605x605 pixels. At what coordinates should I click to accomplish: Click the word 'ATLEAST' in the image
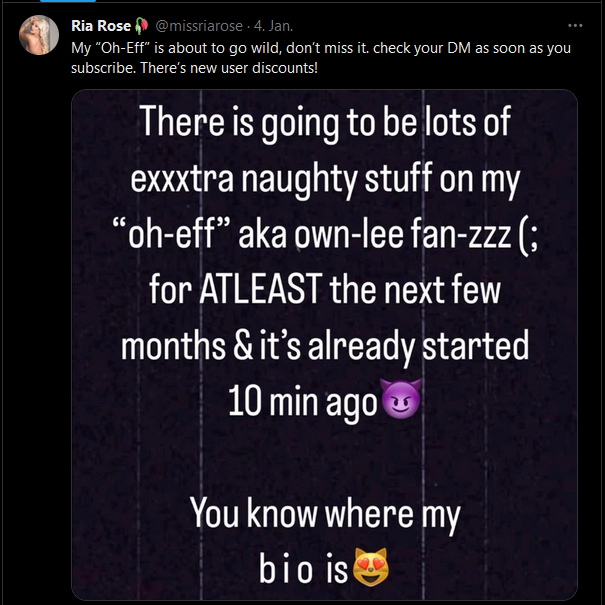pos(242,294)
